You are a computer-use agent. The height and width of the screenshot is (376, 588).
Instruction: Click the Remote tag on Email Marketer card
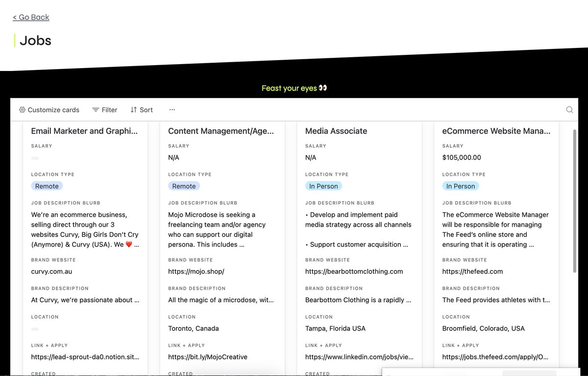(x=47, y=186)
